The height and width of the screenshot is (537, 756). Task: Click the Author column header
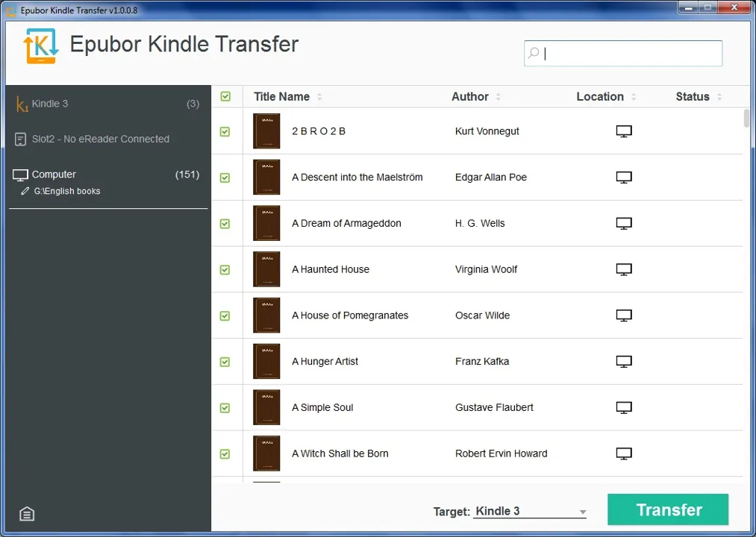[469, 97]
